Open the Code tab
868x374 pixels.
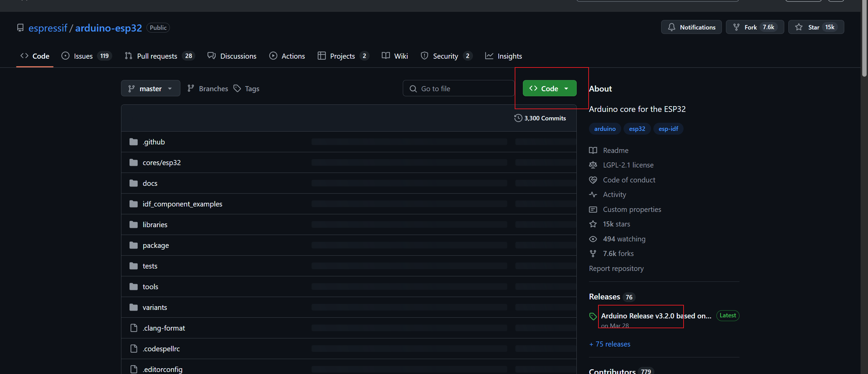tap(35, 56)
